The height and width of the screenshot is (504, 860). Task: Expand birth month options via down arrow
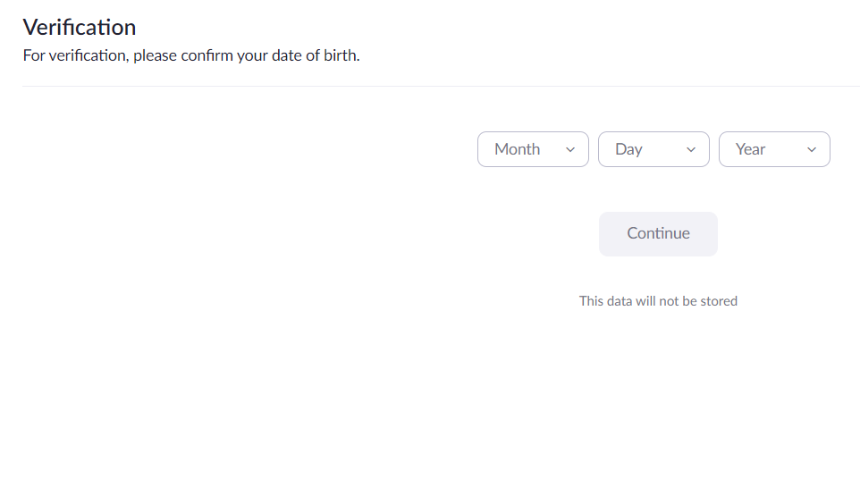[x=570, y=150]
